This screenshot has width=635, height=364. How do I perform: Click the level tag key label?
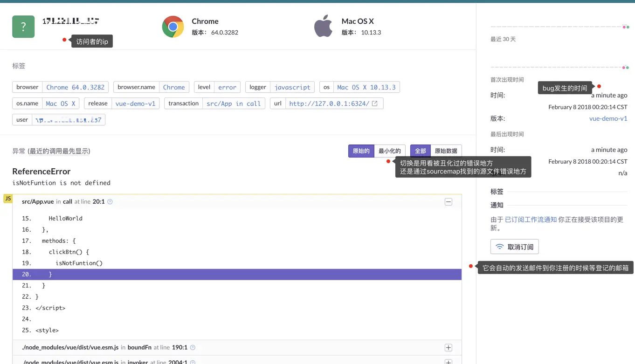204,87
